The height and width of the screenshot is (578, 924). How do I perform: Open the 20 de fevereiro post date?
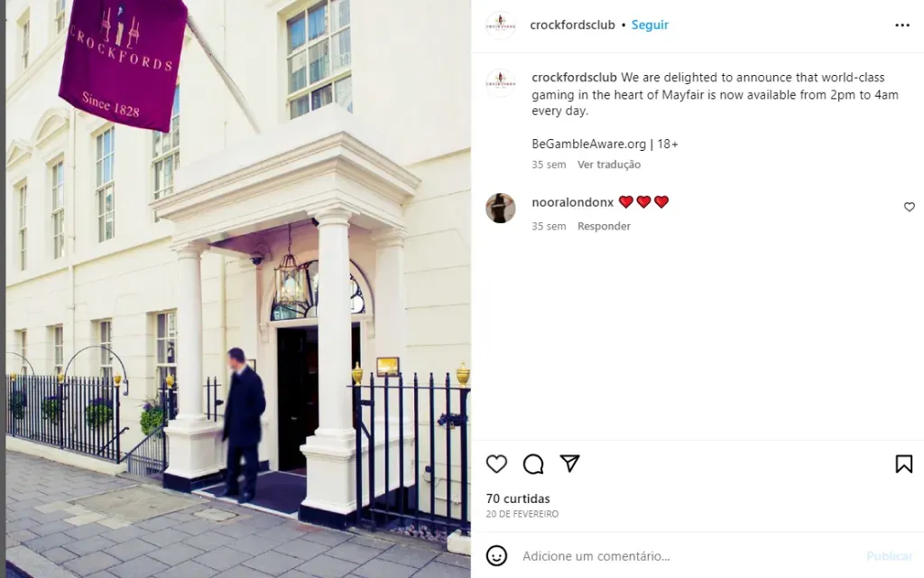522,514
